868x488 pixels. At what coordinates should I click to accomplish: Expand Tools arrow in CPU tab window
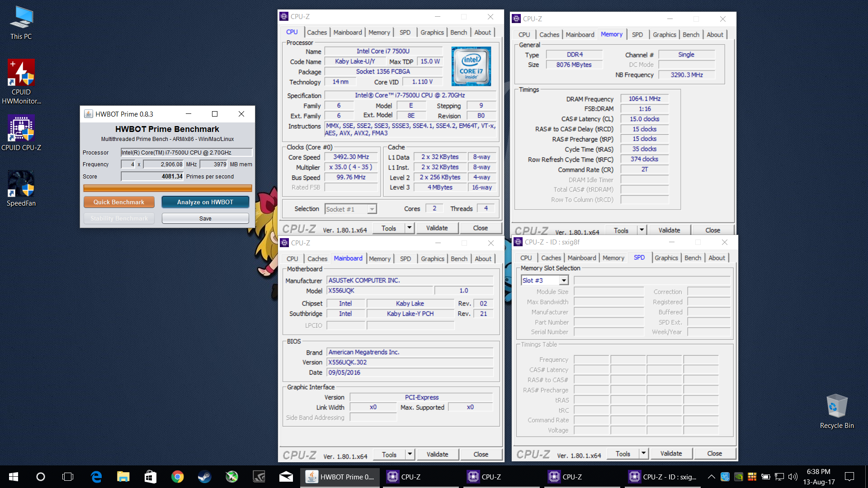tap(410, 228)
